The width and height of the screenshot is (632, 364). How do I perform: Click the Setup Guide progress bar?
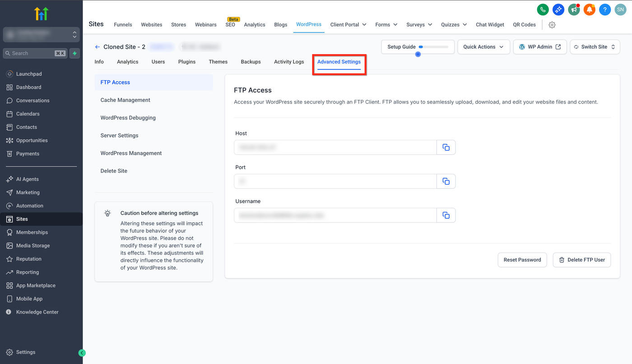pyautogui.click(x=433, y=47)
